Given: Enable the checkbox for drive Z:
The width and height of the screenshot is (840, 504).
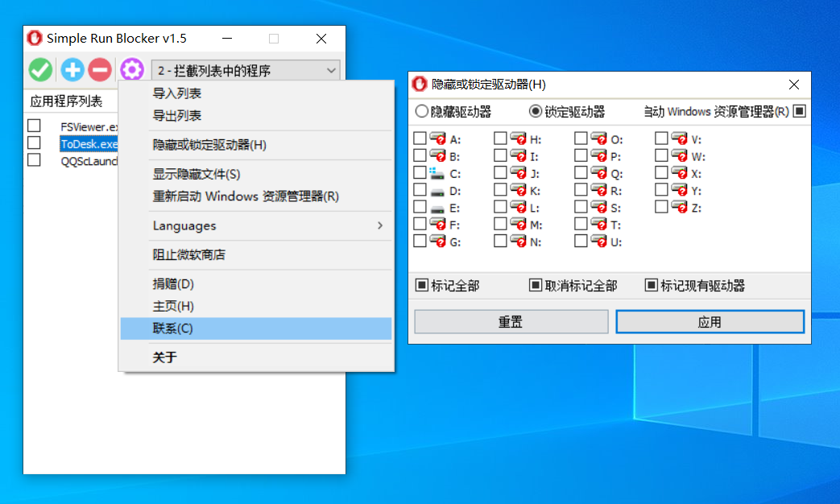Looking at the screenshot, I should coord(661,207).
